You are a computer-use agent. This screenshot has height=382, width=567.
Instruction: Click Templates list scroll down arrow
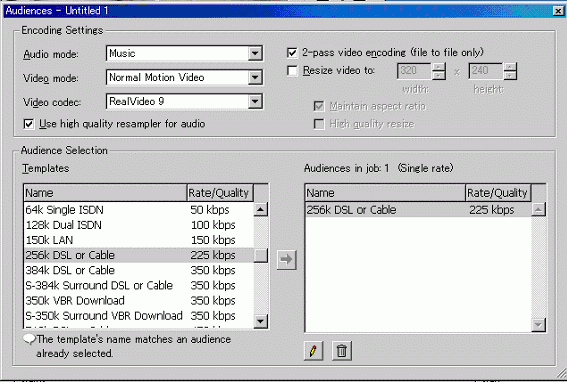[x=260, y=321]
